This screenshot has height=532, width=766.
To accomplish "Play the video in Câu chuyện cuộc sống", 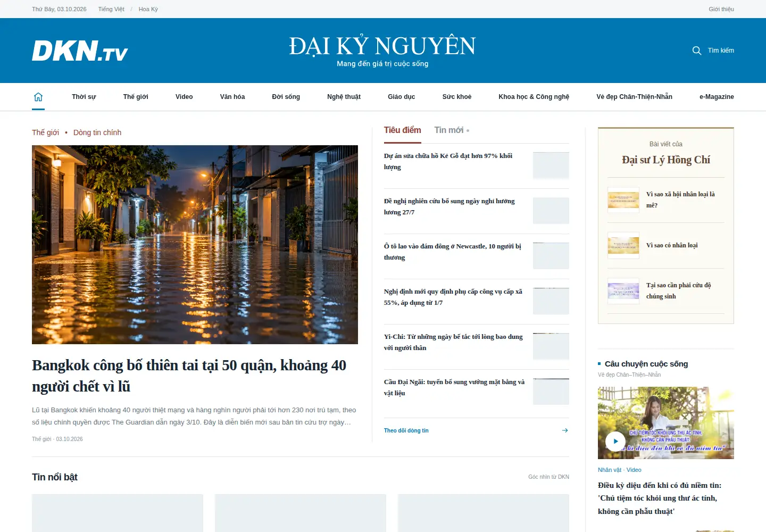I will point(615,441).
